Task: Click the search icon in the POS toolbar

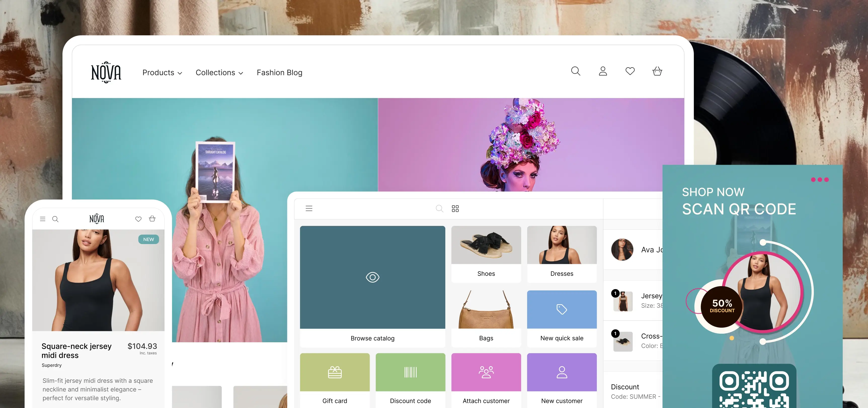Action: pyautogui.click(x=439, y=208)
